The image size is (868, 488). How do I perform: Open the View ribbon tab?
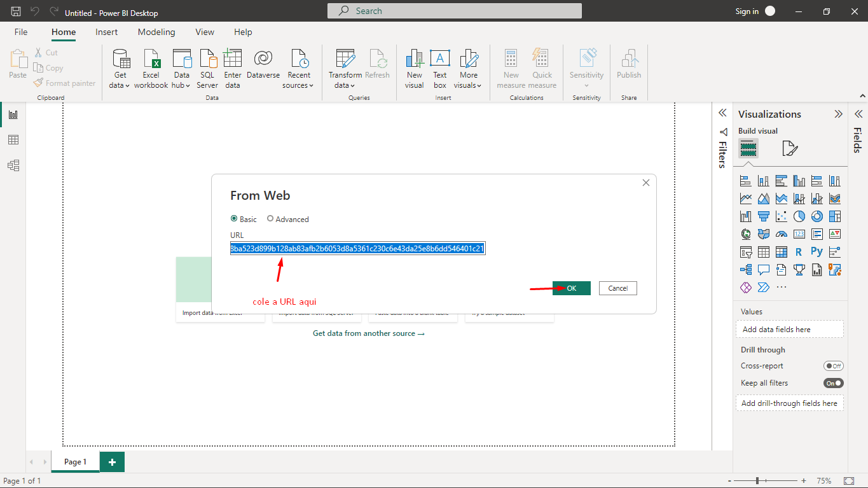pos(205,32)
